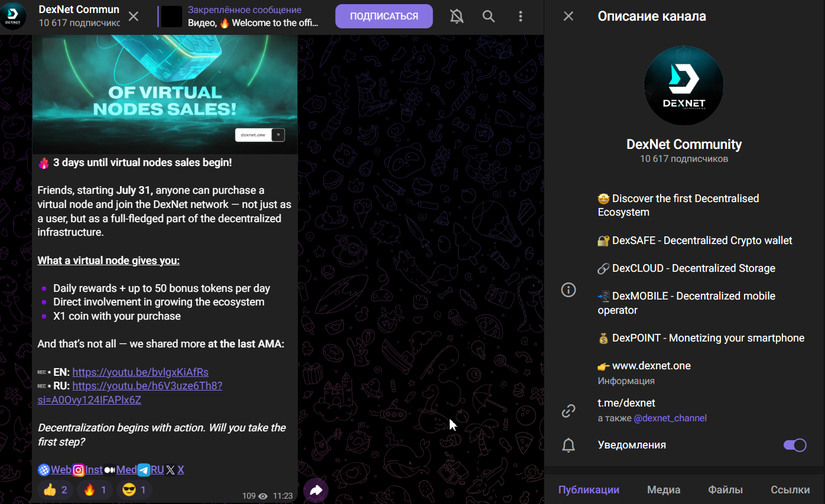This screenshot has width=825, height=504.
Task: Open the RU YouTube AMA link
Action: click(130, 393)
